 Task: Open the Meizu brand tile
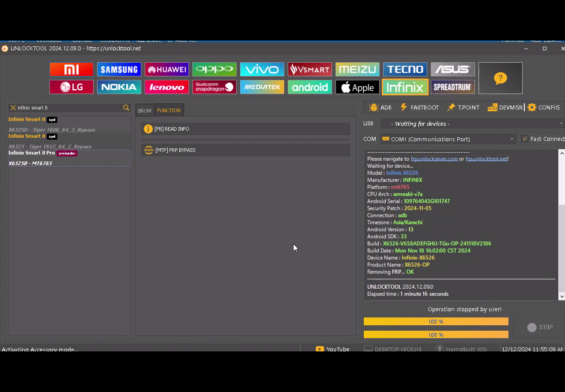click(358, 69)
